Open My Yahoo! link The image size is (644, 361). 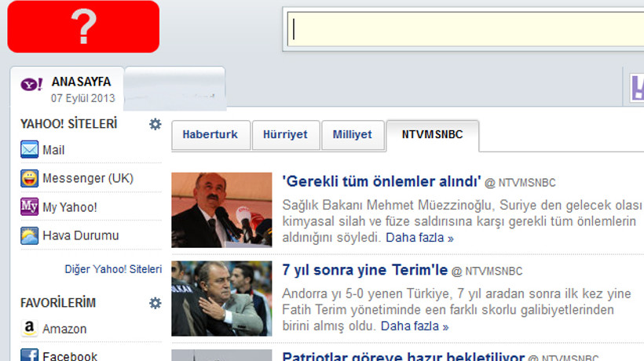[70, 207]
